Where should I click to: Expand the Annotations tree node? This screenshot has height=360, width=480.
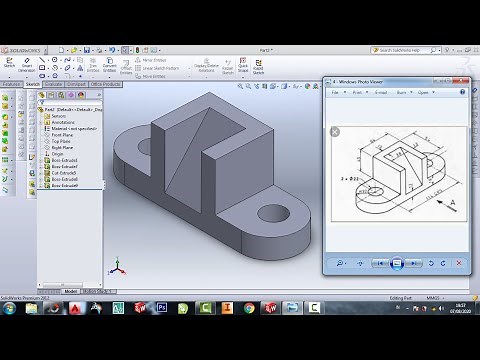[x=41, y=122]
